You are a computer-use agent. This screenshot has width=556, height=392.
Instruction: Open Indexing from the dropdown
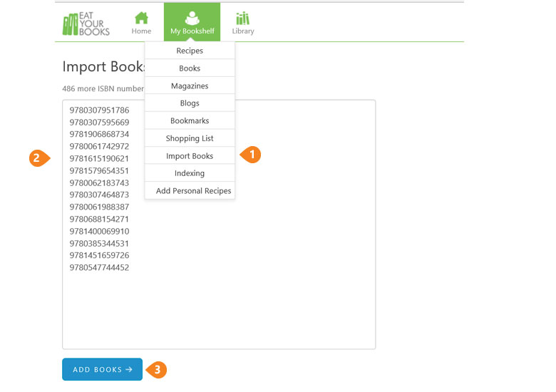pyautogui.click(x=190, y=173)
